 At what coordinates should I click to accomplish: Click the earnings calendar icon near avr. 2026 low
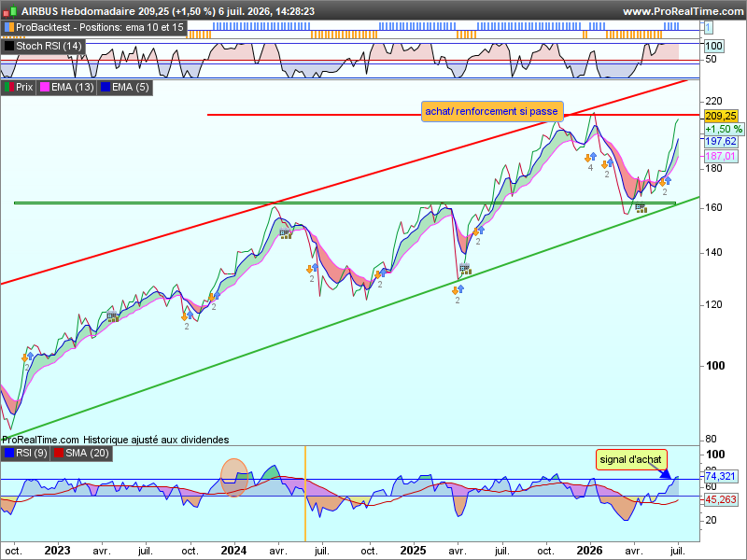[641, 207]
